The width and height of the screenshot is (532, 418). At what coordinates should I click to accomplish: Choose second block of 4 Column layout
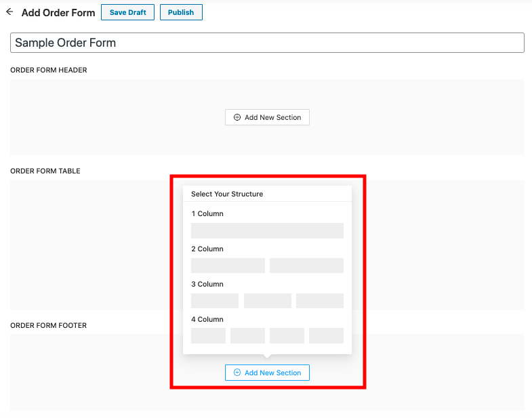tap(247, 335)
